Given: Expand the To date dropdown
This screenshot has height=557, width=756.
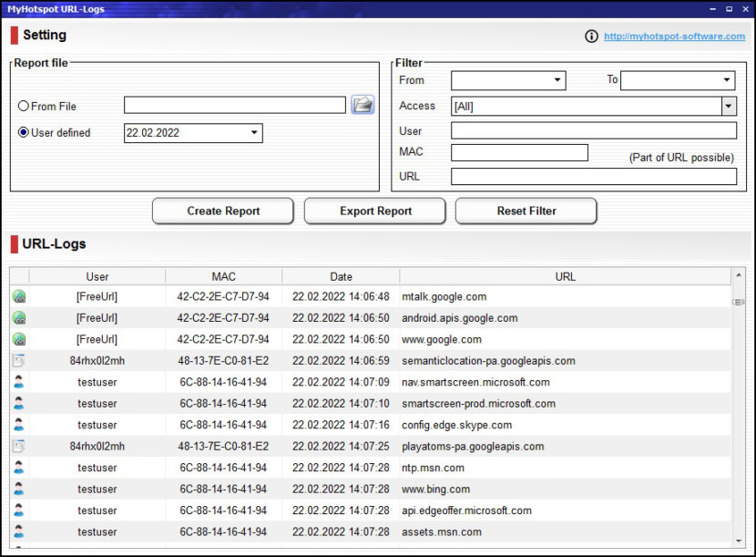Looking at the screenshot, I should pos(727,80).
